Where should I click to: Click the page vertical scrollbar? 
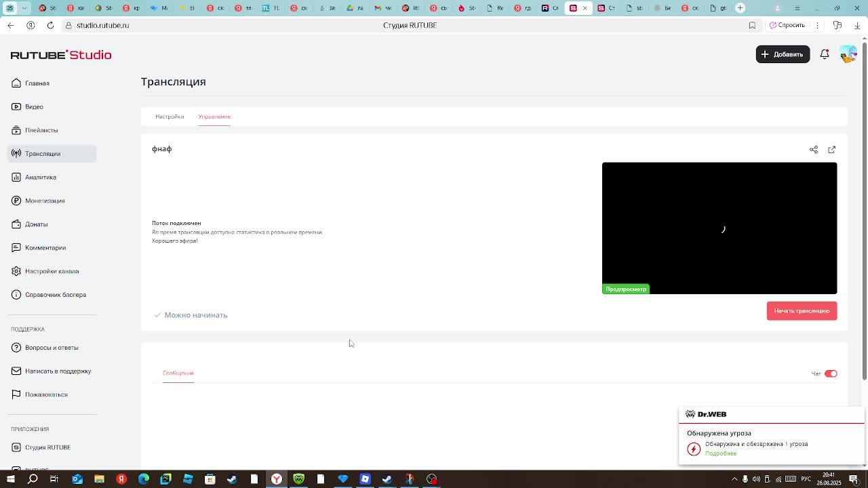coord(864,210)
